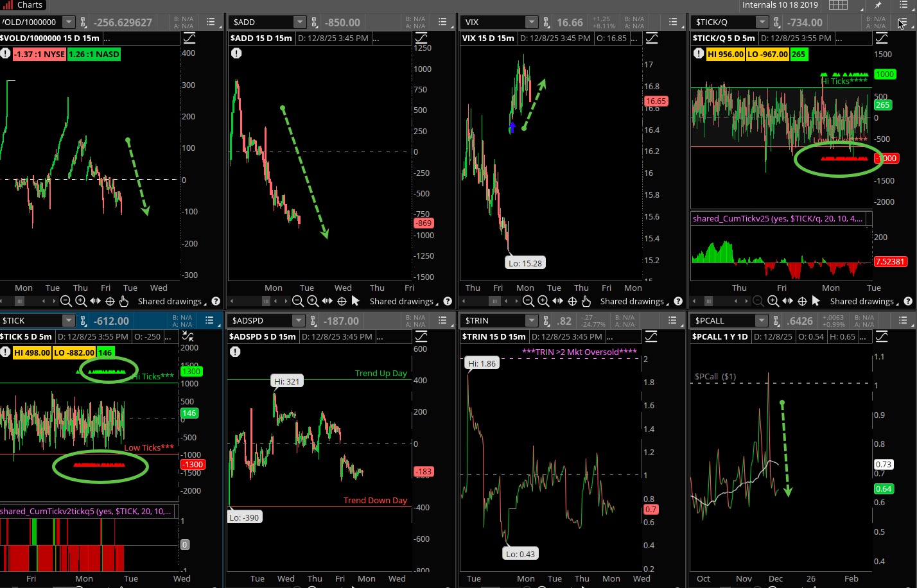Expand the $TRIN symbol selector dropdown
This screenshot has width=917, height=588.
tap(531, 320)
